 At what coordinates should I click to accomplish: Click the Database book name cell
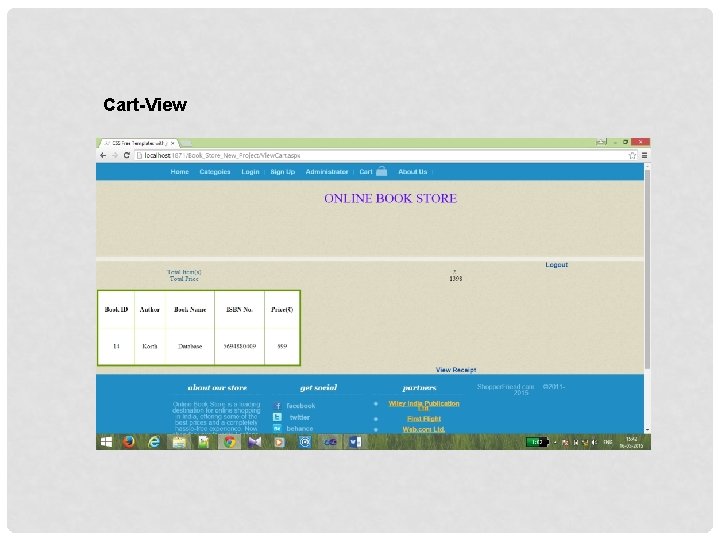[190, 346]
